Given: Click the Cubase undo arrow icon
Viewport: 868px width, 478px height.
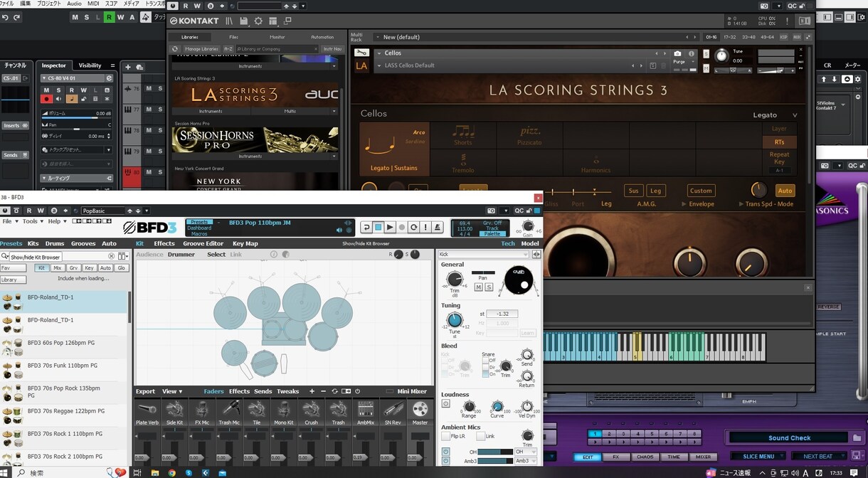Looking at the screenshot, I should tap(6, 17).
